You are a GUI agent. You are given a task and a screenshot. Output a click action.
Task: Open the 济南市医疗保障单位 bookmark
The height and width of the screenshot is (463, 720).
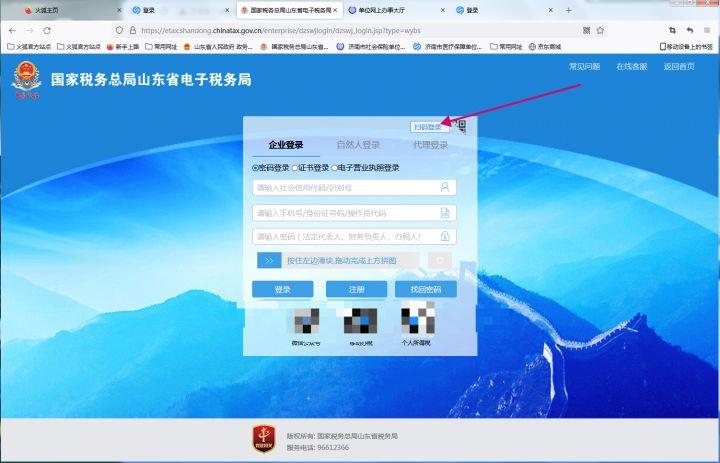click(447, 46)
